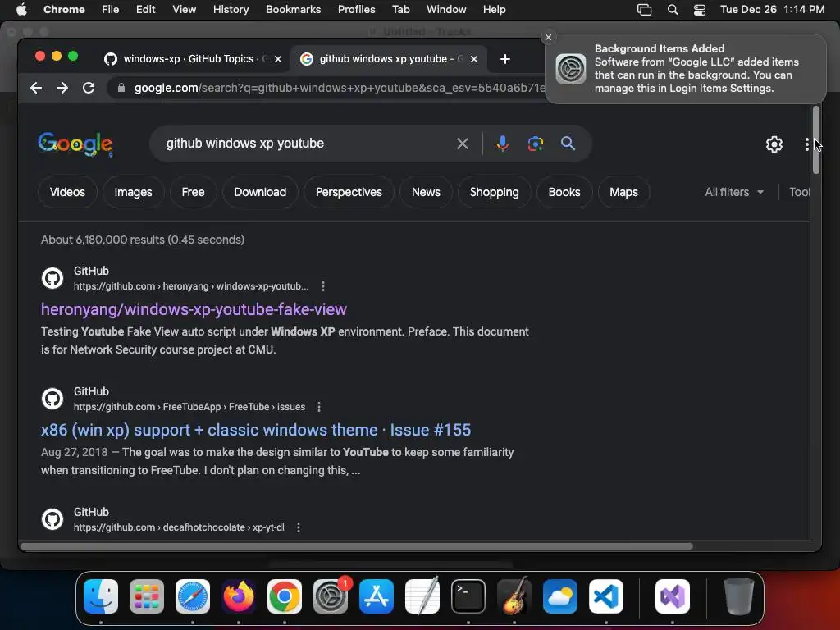Click the horizontal page scrollbar
Viewport: 840px width, 630px height.
(357, 546)
